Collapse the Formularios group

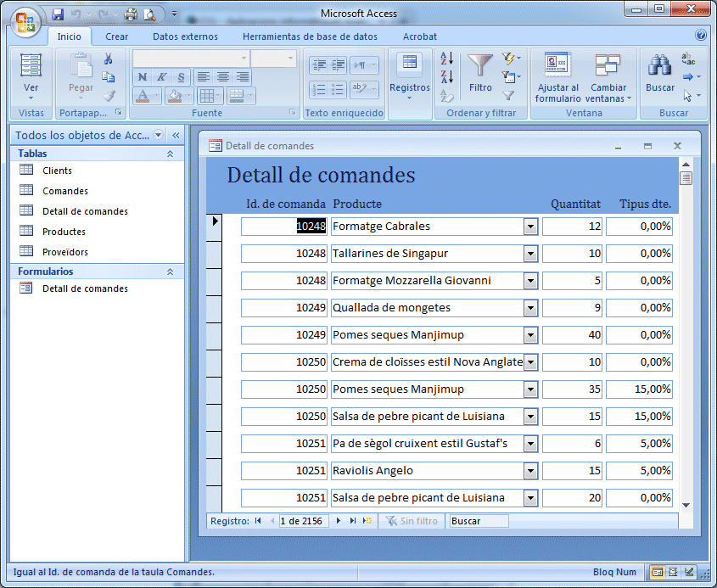click(x=170, y=272)
